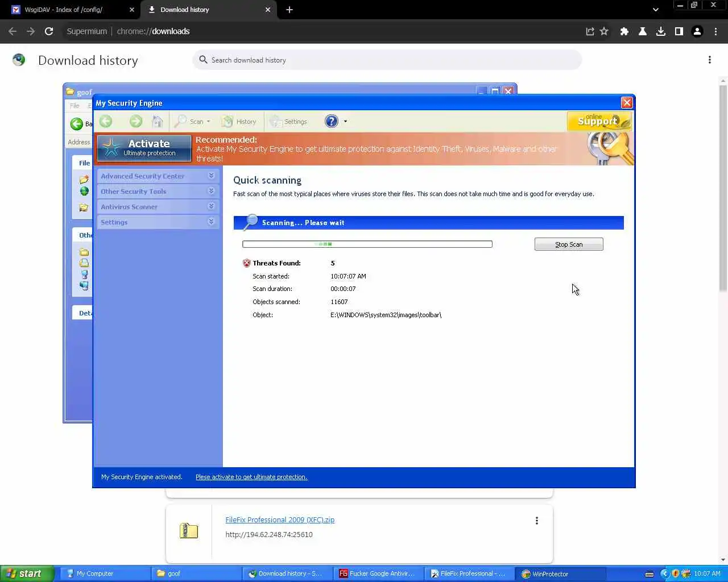Close the My Security Engine window
The width and height of the screenshot is (728, 582).
(x=627, y=102)
